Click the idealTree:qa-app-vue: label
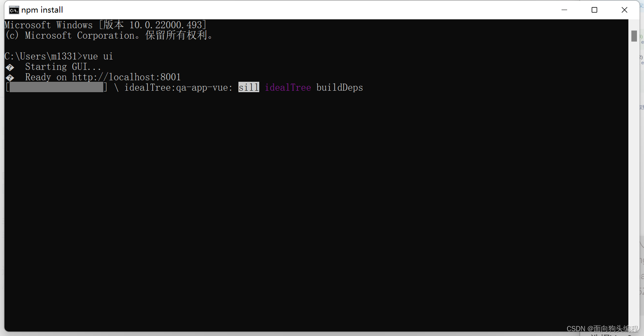 178,88
